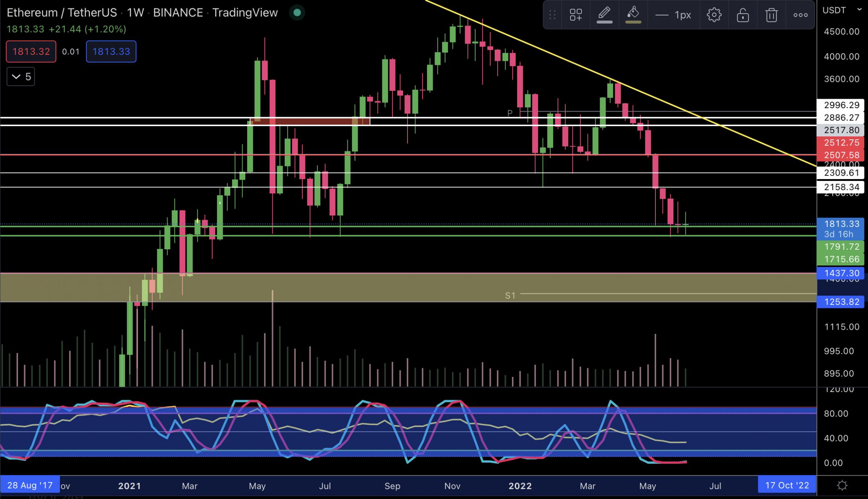Open chart settings gear at bottom right
The width and height of the screenshot is (868, 499).
pos(842,486)
